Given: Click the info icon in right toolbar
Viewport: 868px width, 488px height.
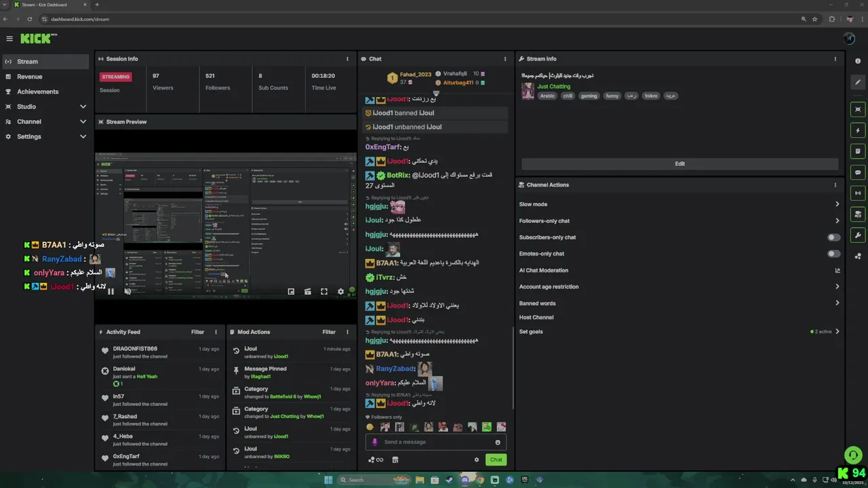Looking at the screenshot, I should 858,61.
